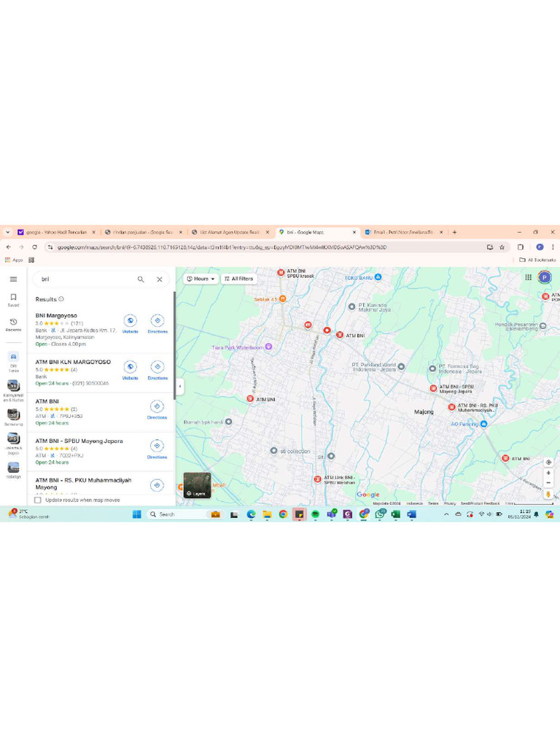
Task: Get directions to BNI Margoyoso
Action: [157, 324]
